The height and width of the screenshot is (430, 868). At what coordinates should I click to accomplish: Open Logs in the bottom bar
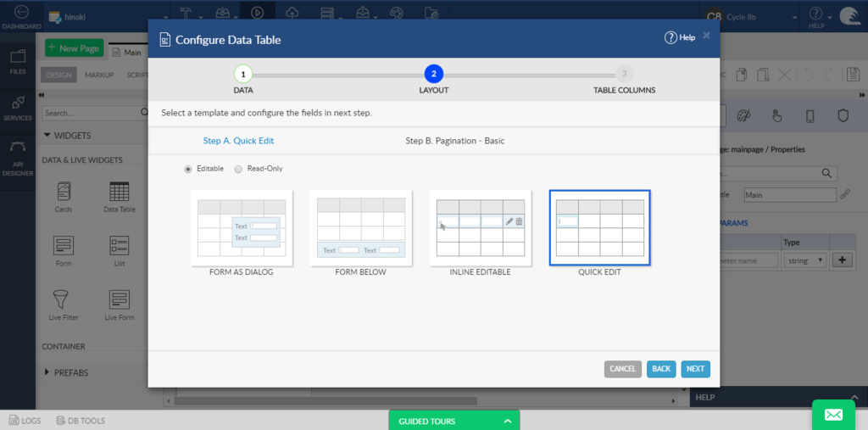pos(25,421)
